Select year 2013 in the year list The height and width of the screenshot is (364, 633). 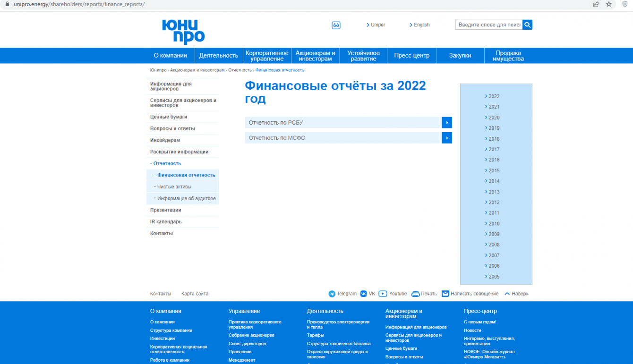494,192
